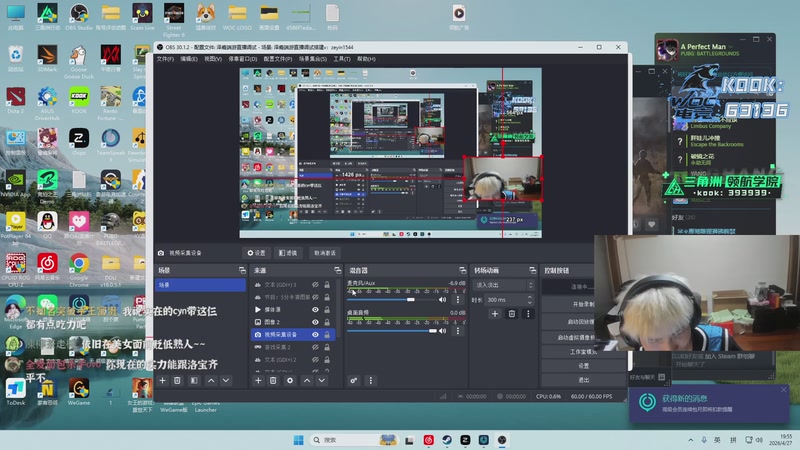Screen dimensions: 800x450
Task: Show the 文本 (GDI+) 3 source
Action: click(x=315, y=285)
